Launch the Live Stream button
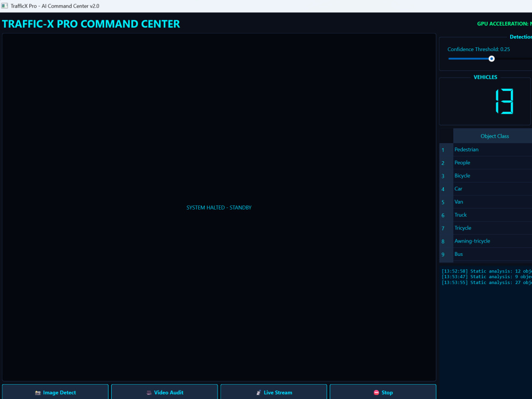The height and width of the screenshot is (399, 532). (x=274, y=392)
